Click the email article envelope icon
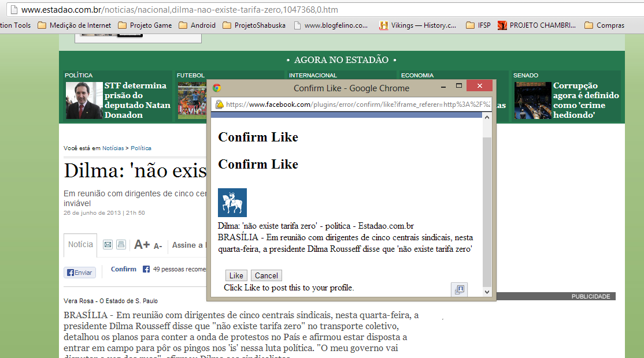644x358 pixels. [x=108, y=245]
